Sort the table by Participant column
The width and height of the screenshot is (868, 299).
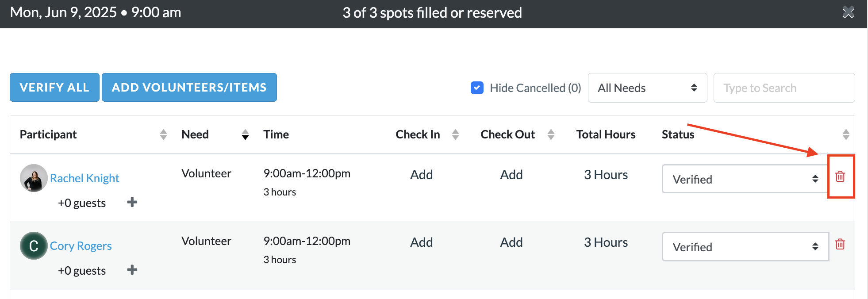pos(163,134)
